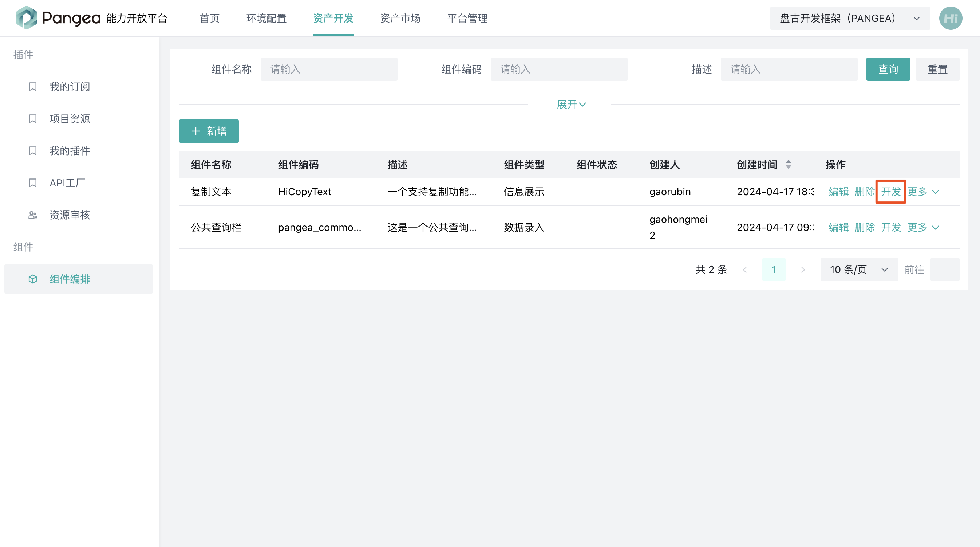Viewport: 980px width, 547px height.
Task: Click 开发 for 复制文本 row
Action: (890, 192)
